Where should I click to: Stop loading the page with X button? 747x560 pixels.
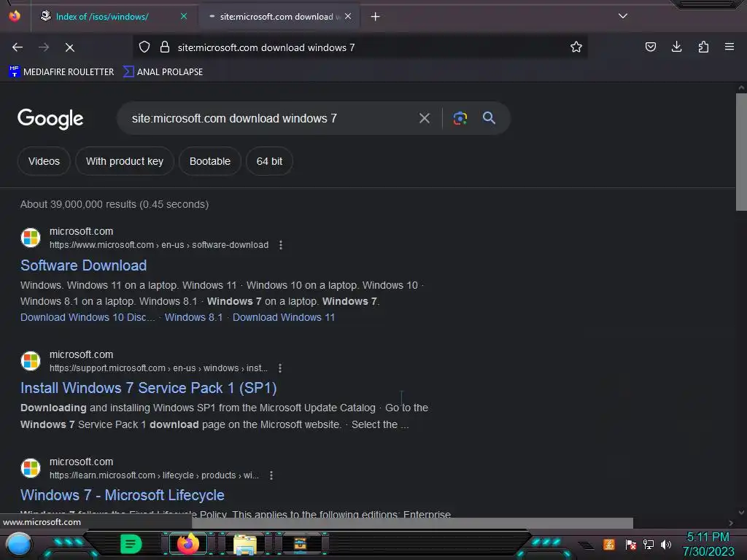tap(69, 47)
